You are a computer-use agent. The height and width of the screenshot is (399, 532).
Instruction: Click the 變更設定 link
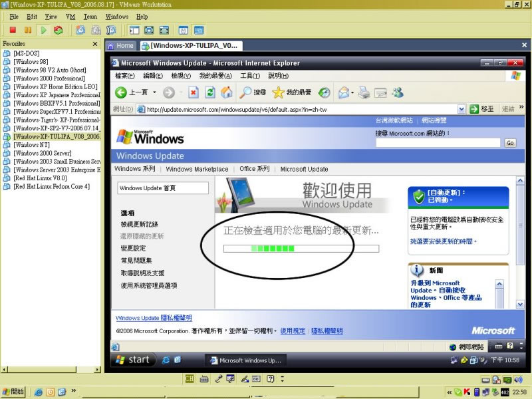(x=134, y=248)
